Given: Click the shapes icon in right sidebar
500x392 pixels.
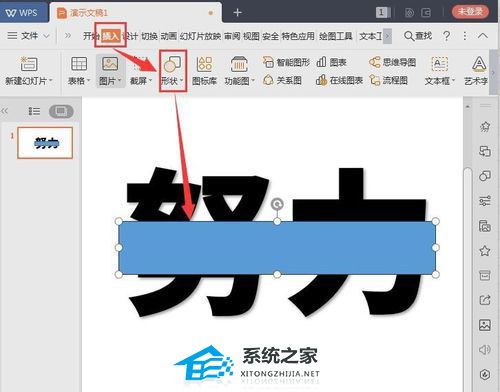Looking at the screenshot, I should (x=485, y=176).
